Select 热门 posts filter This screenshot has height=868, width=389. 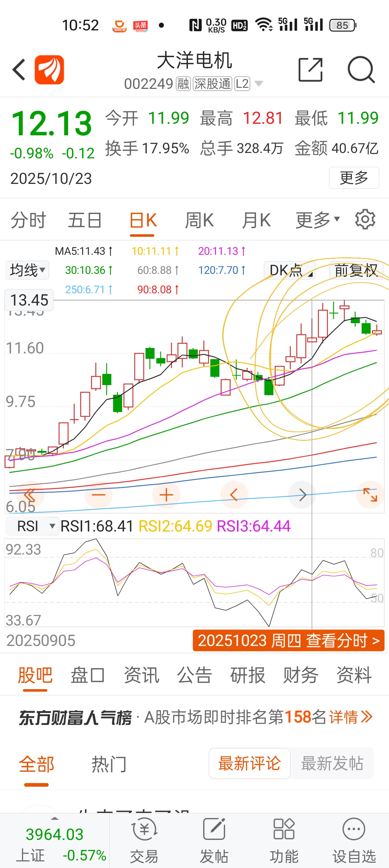tap(109, 764)
